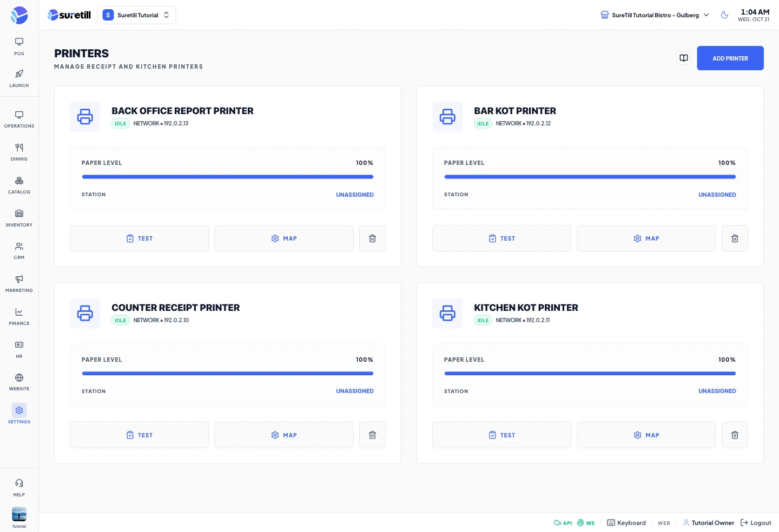This screenshot has width=779, height=532.
Task: Click the API status indicator
Action: pos(563,523)
